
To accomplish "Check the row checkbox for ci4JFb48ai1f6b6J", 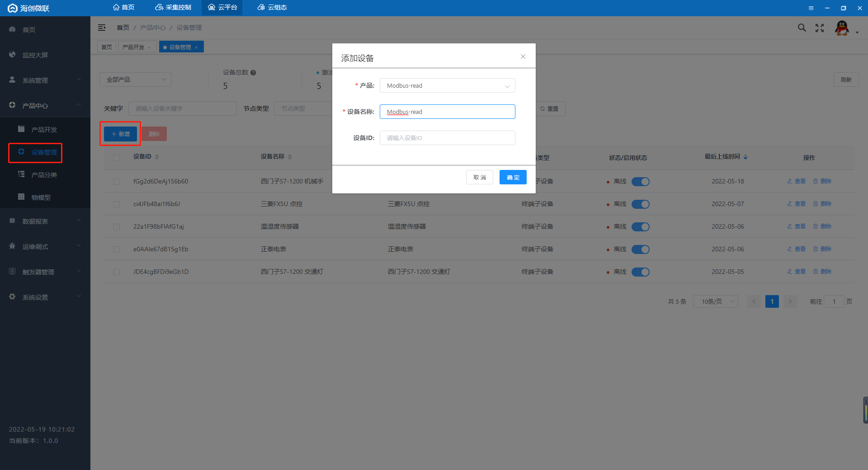I will 117,204.
